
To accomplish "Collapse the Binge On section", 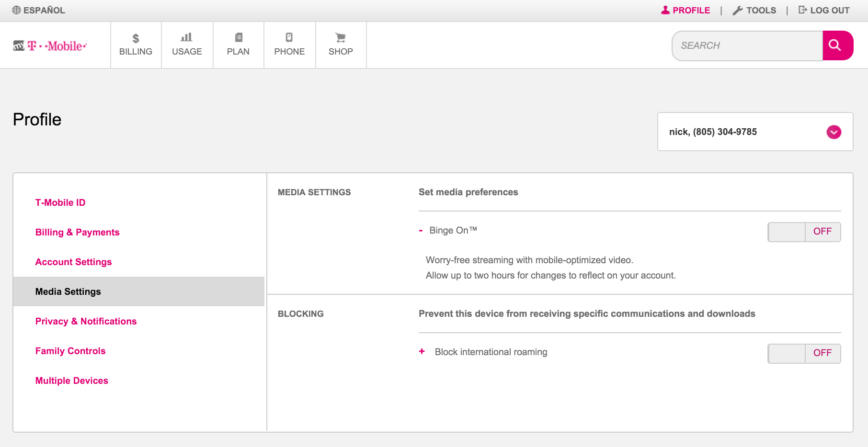I will click(421, 231).
